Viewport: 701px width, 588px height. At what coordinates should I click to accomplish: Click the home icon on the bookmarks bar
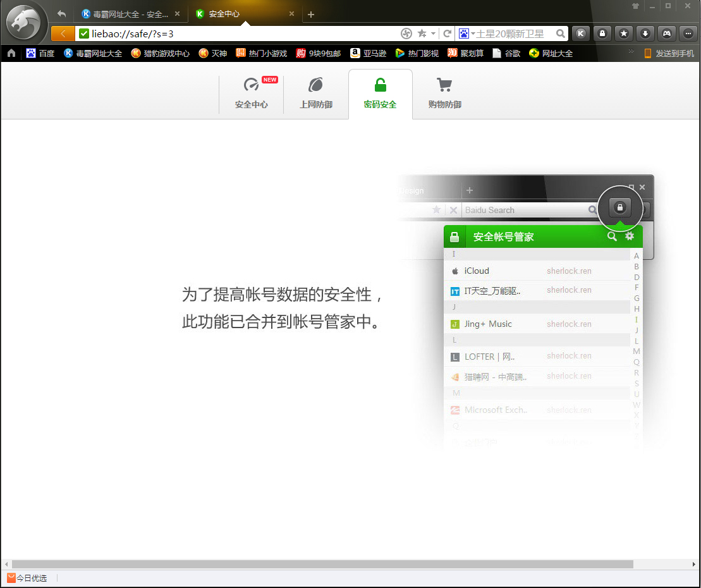coord(11,53)
